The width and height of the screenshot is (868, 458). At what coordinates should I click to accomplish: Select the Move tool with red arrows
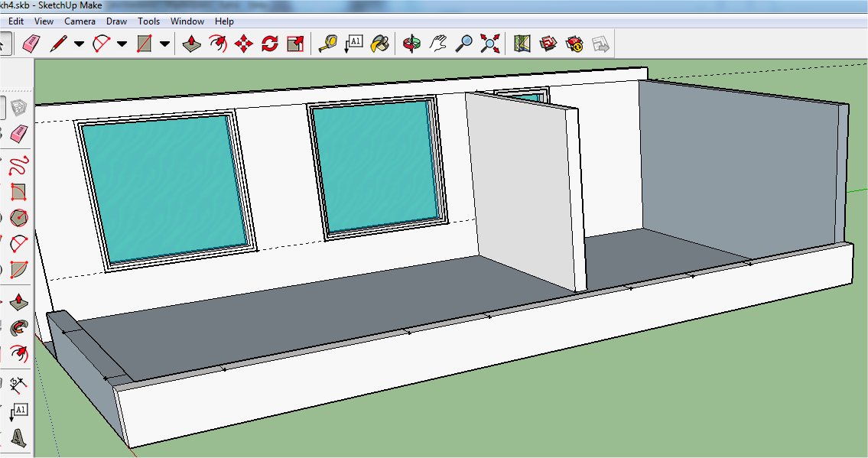click(x=243, y=44)
